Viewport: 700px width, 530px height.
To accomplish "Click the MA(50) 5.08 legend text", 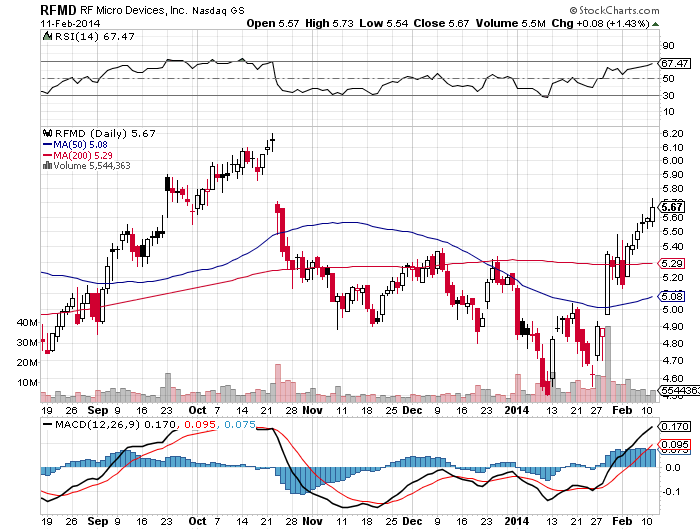I will pos(80,144).
